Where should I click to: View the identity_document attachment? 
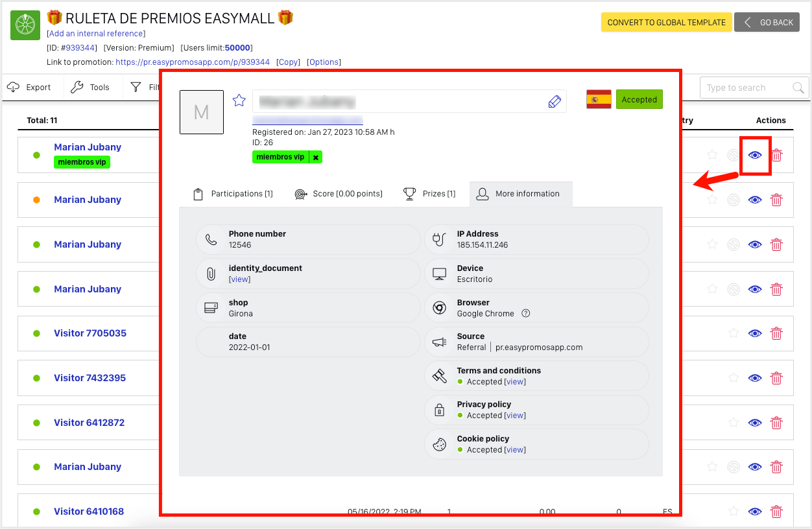[x=239, y=279]
